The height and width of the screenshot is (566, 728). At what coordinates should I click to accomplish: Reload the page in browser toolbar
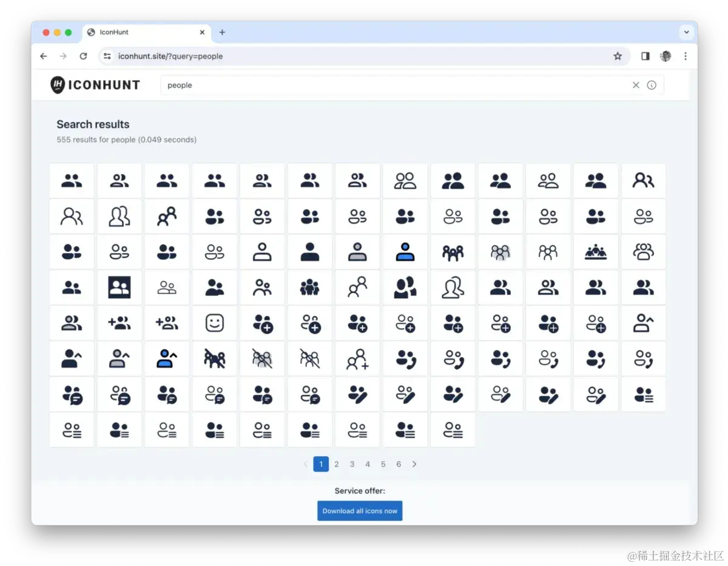coord(83,56)
